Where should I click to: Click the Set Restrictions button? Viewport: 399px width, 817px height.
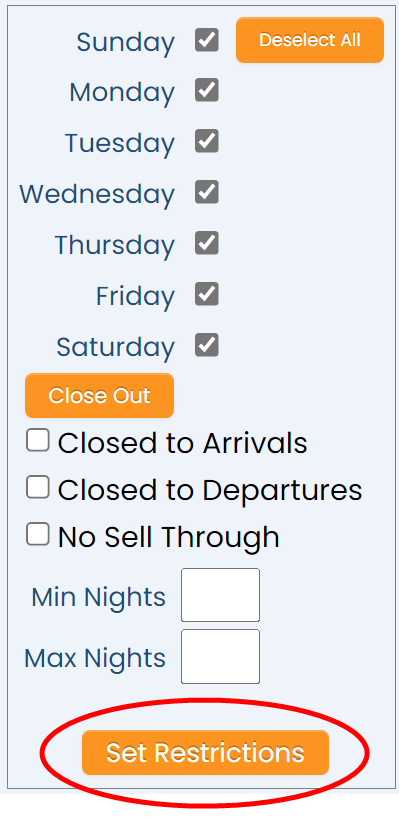coord(205,752)
